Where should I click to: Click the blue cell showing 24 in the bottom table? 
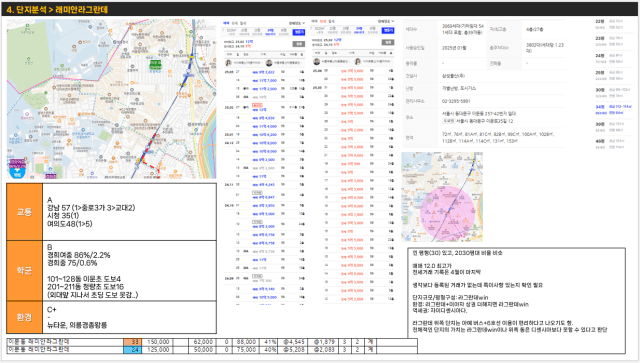click(132, 350)
